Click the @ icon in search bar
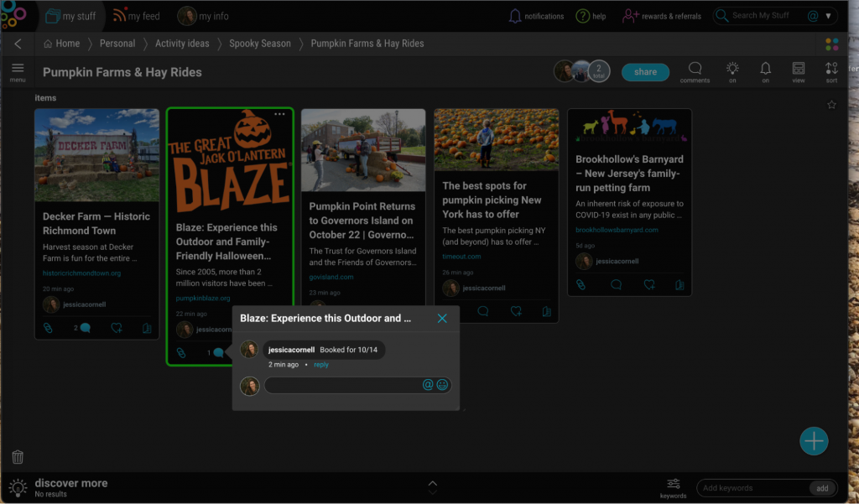The width and height of the screenshot is (859, 504). (813, 16)
